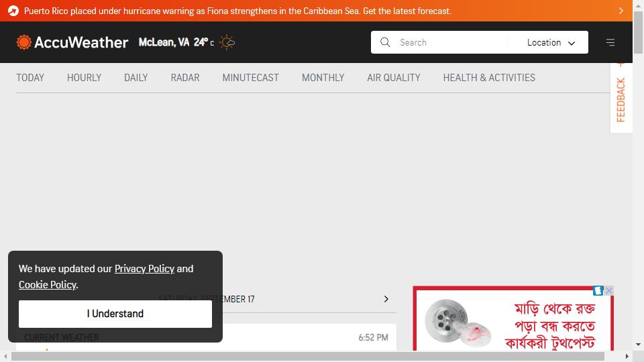Click the scroll right arrow
Viewport: 644px width, 362px height.
tap(627, 356)
